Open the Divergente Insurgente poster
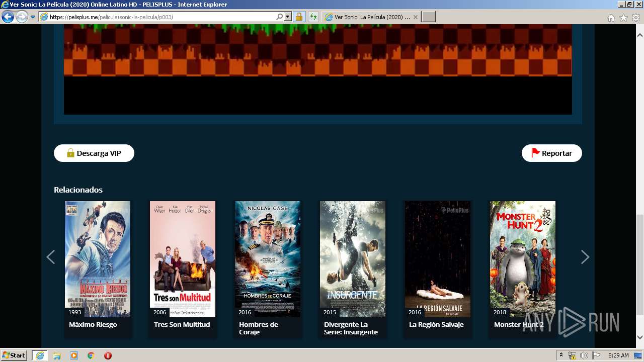Image resolution: width=644 pixels, height=362 pixels. (x=353, y=259)
